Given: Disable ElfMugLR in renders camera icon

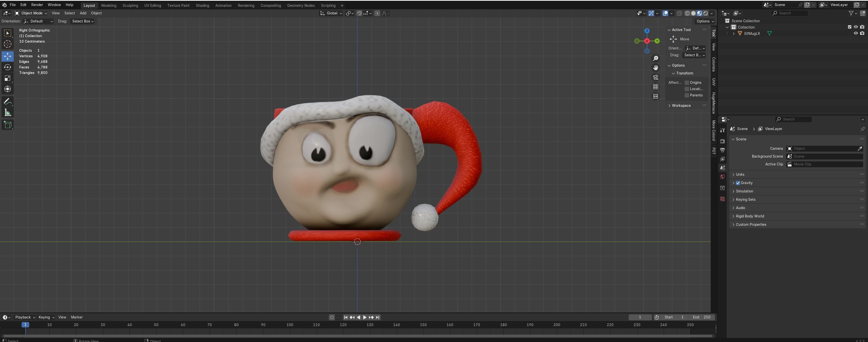Looking at the screenshot, I should (862, 33).
